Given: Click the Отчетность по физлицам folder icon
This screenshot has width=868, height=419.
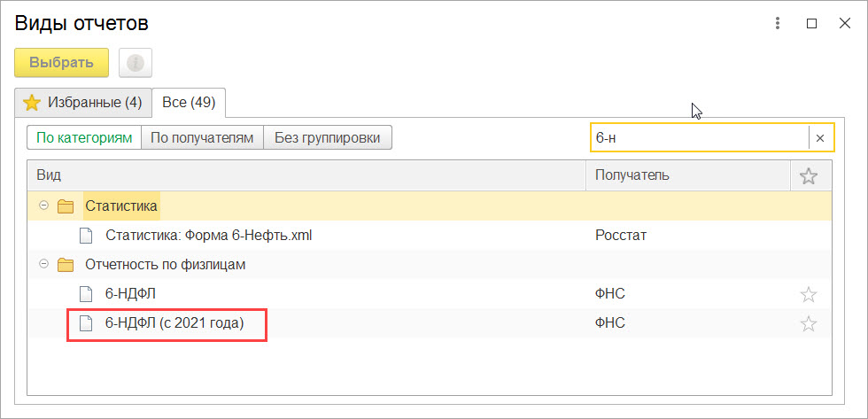Looking at the screenshot, I should coord(66,265).
